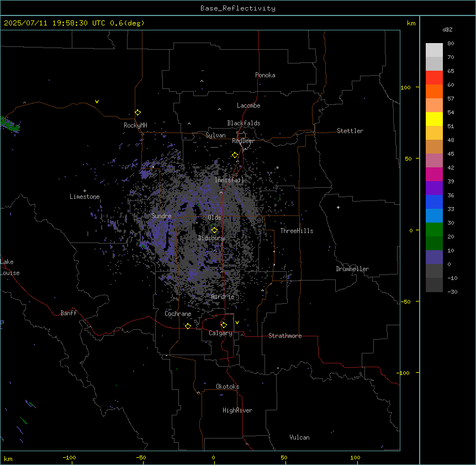476x465 pixels.
Task: Click the RockyMH label
Action: pos(135,125)
